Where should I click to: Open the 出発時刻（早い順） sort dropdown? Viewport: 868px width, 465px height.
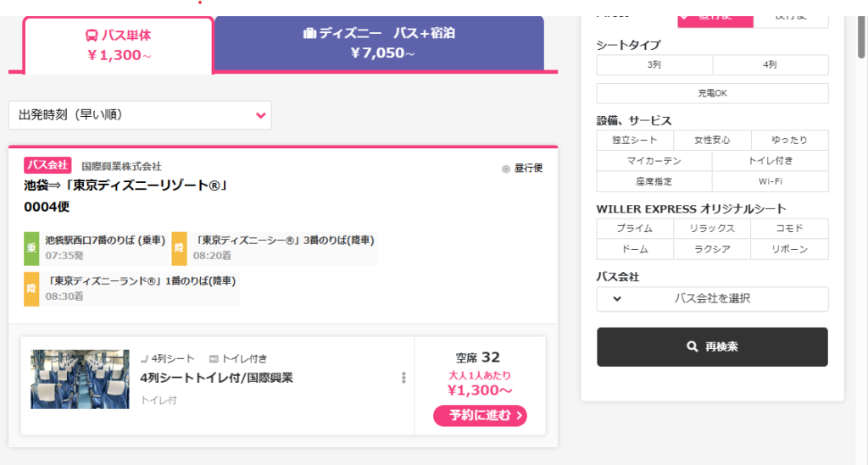[140, 115]
